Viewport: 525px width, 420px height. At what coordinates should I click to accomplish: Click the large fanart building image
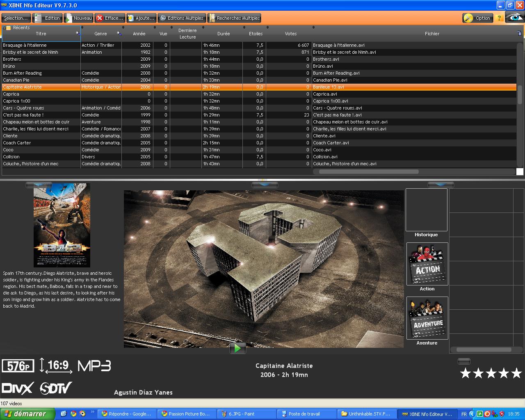click(x=264, y=269)
